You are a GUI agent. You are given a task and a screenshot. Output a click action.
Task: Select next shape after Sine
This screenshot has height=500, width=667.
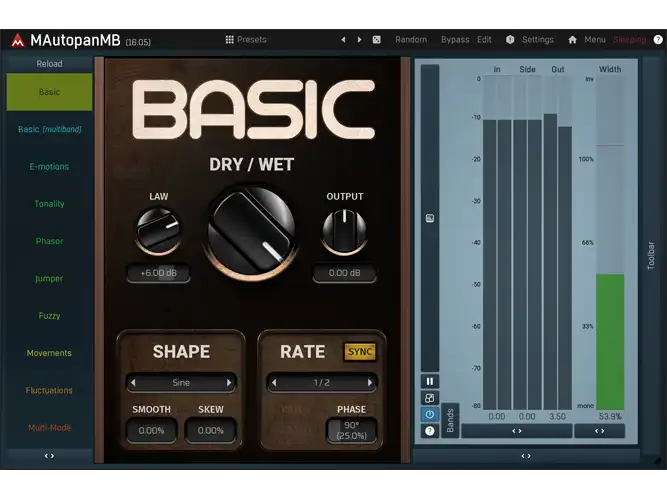pos(229,383)
